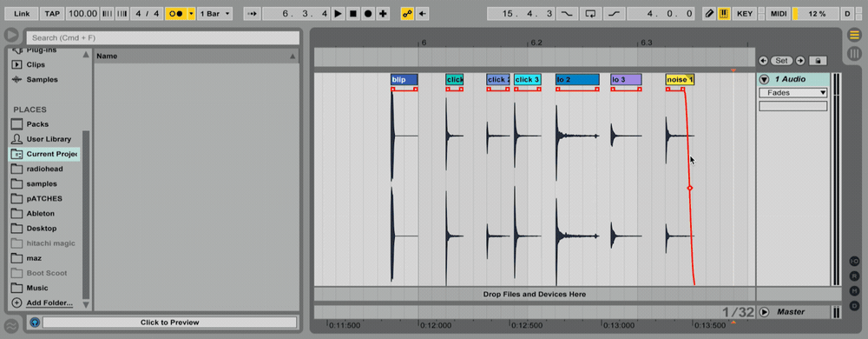Open the samples folder in Places
This screenshot has height=339, width=868.
42,184
